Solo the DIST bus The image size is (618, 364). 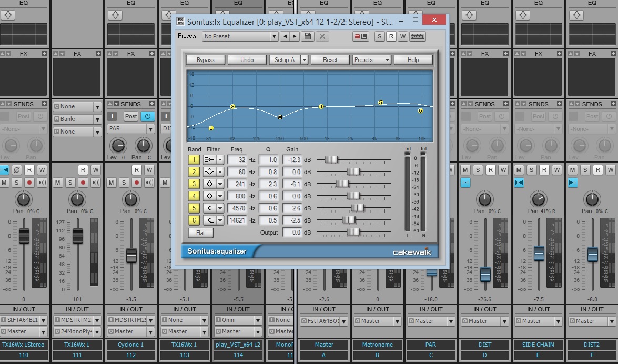click(x=478, y=170)
